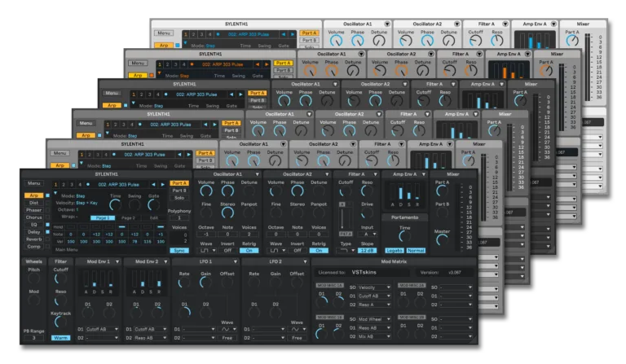Click the Menu button in front dark window
The image size is (626, 364).
point(34,183)
